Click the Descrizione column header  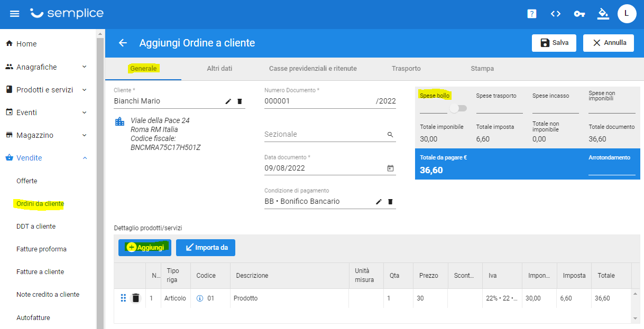[x=289, y=276]
